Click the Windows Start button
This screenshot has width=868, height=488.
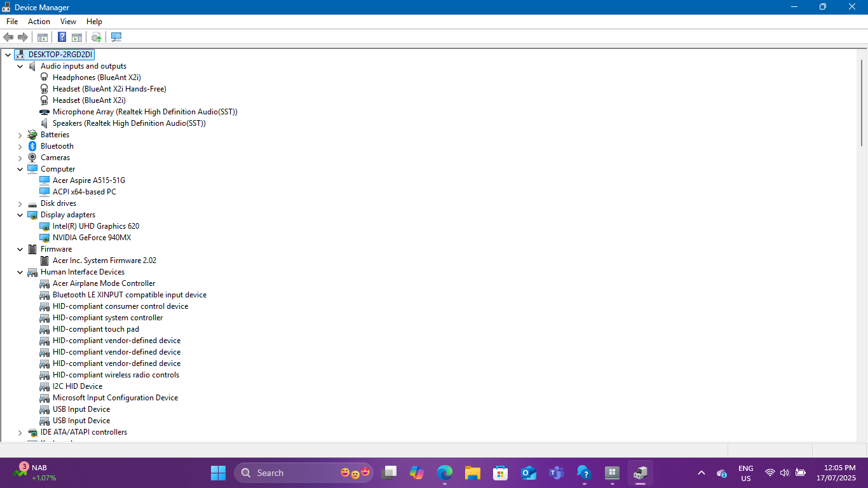[218, 473]
